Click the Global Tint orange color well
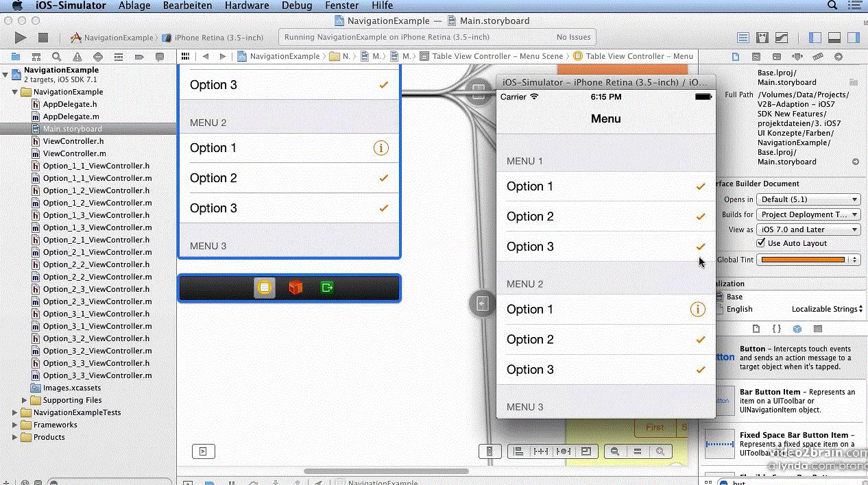The height and width of the screenshot is (485, 868). [x=804, y=260]
